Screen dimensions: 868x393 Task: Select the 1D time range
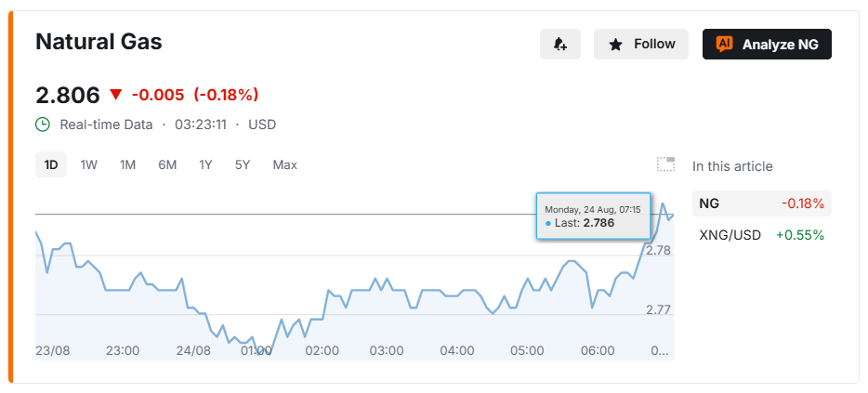[x=51, y=165]
